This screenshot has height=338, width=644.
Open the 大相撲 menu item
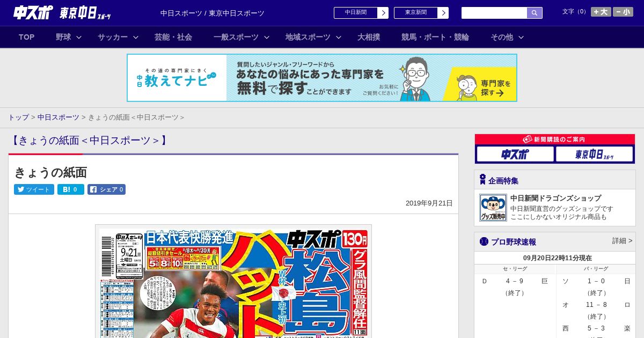[369, 37]
